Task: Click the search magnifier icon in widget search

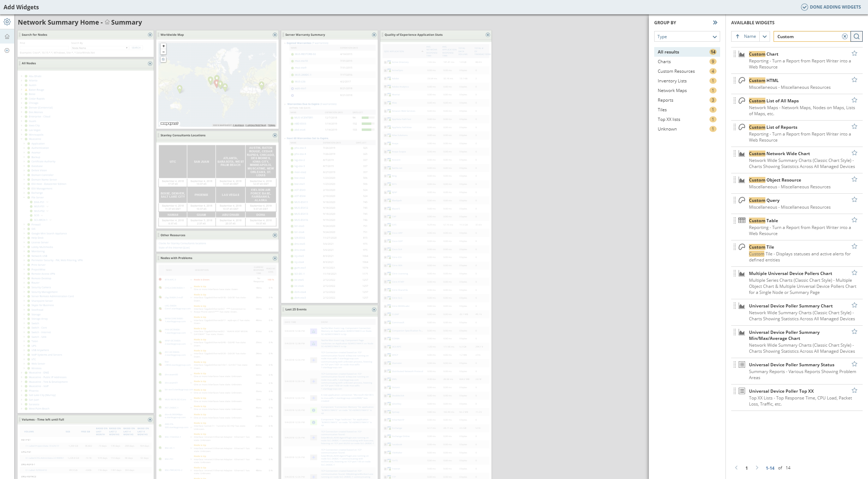Action: coord(857,36)
